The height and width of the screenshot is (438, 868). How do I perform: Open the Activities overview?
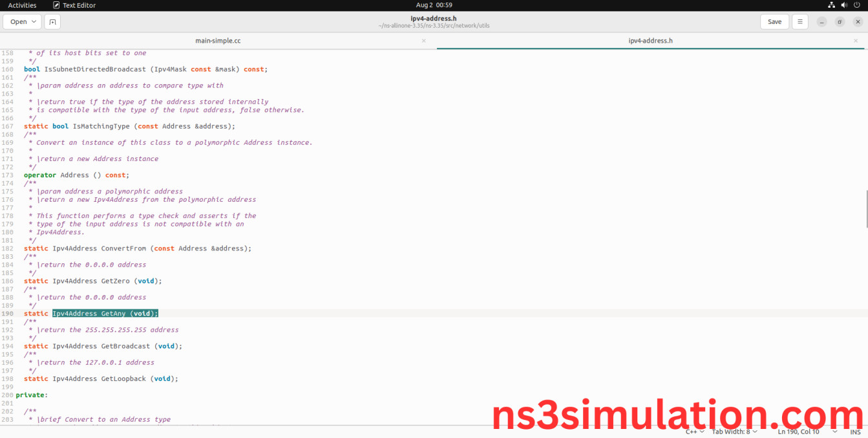pyautogui.click(x=22, y=5)
